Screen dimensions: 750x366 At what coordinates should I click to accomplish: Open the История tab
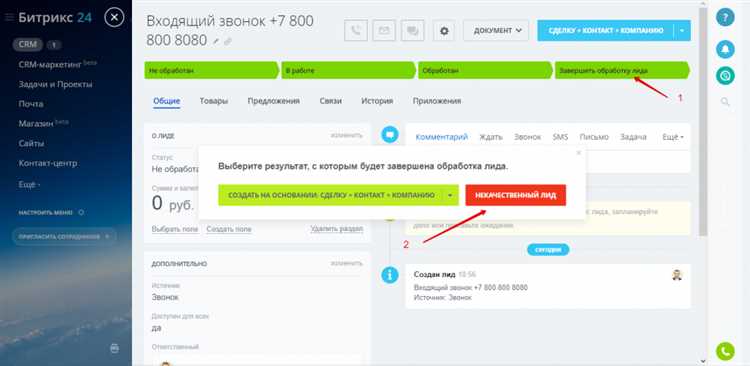(377, 101)
